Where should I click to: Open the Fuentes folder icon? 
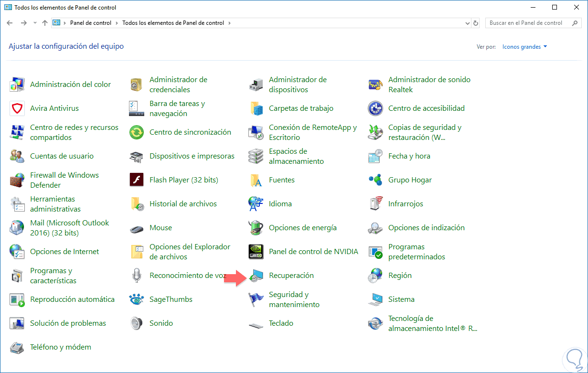[256, 180]
